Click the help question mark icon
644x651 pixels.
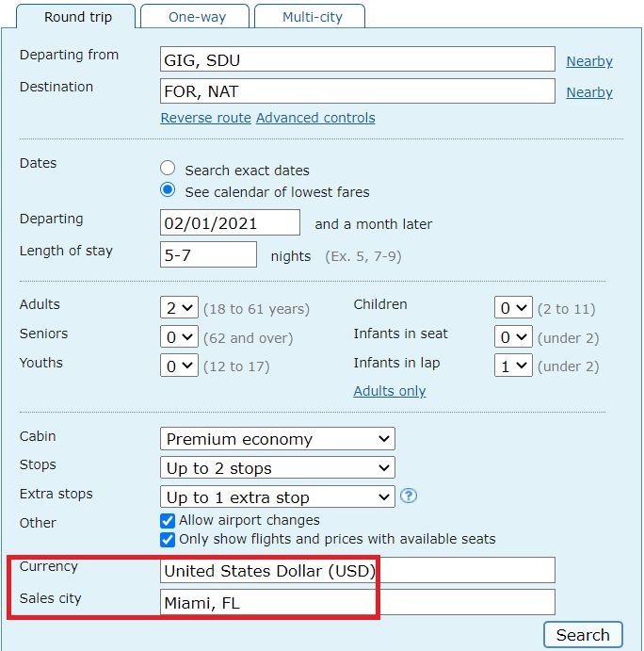pos(409,496)
